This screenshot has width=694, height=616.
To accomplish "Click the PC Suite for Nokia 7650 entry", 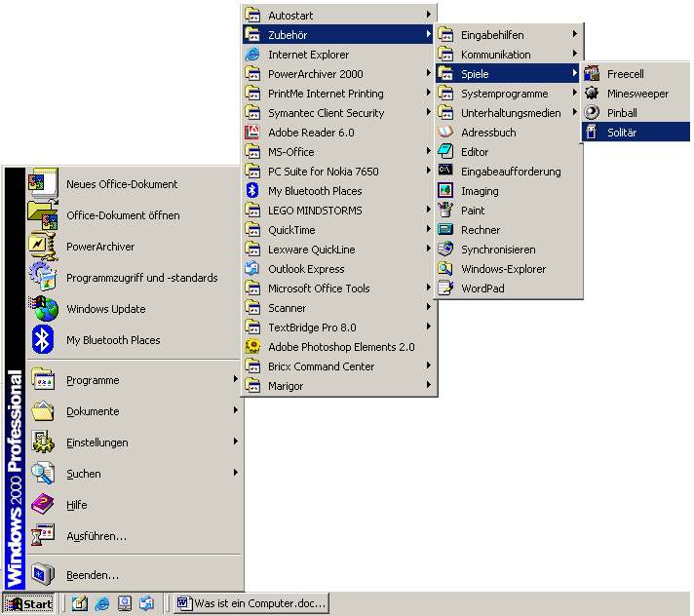I will coord(338,171).
